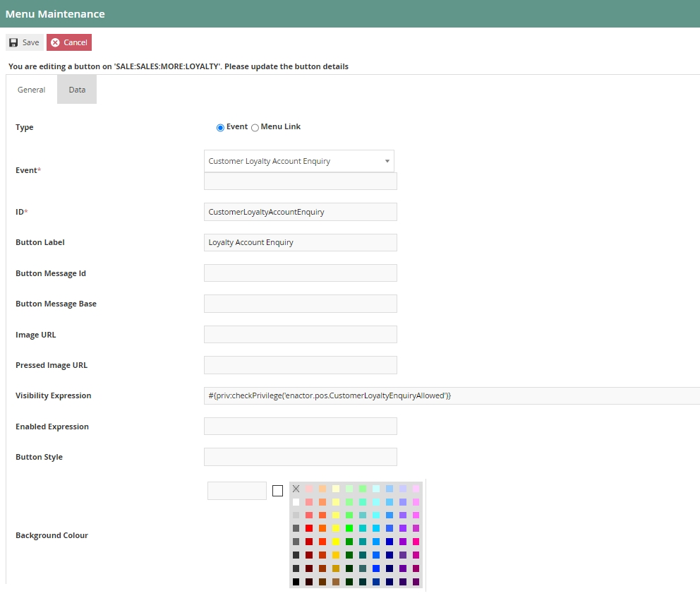Switch to the Data tab
This screenshot has height=596, width=700.
pyautogui.click(x=76, y=89)
